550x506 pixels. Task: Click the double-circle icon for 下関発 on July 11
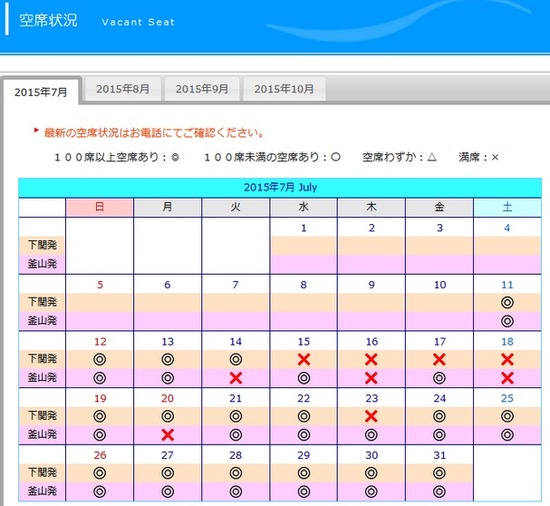click(x=507, y=302)
